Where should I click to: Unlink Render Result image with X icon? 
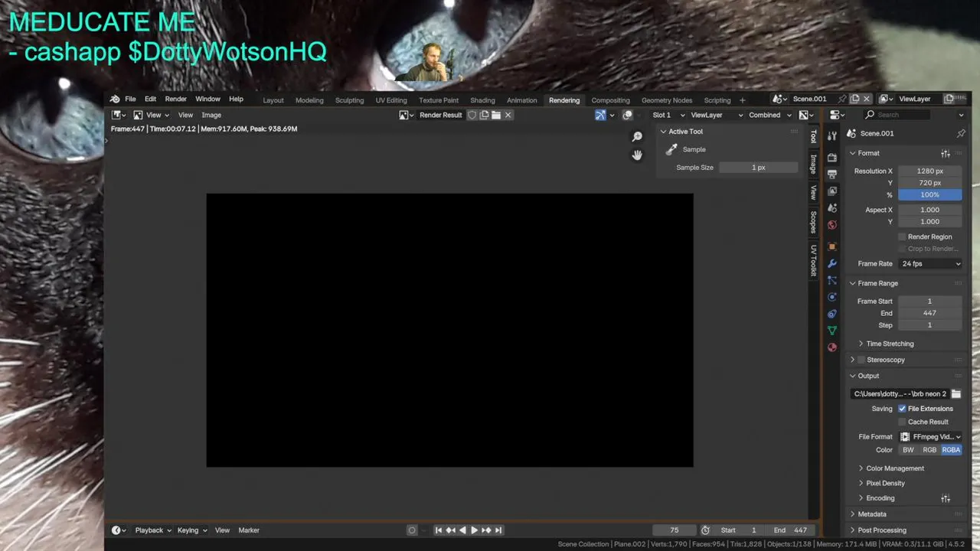click(x=508, y=115)
